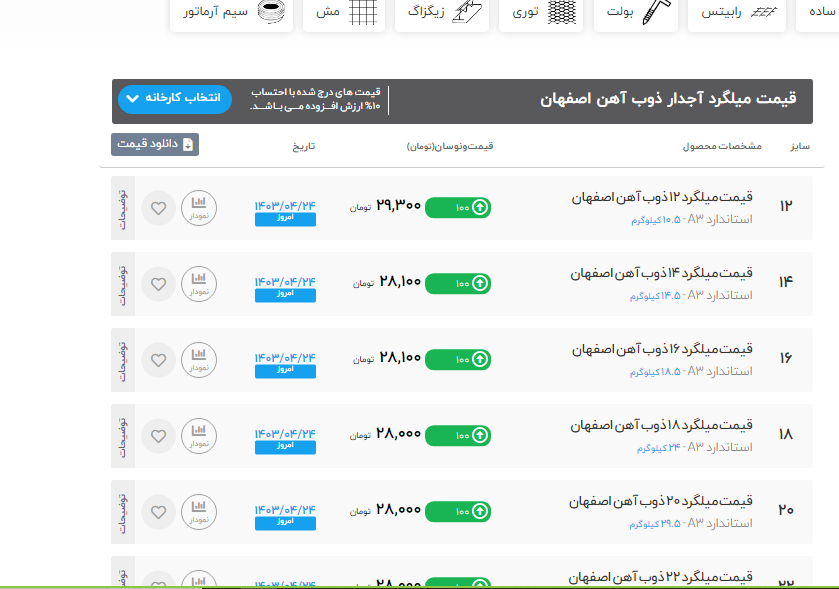Open chart icon for size 12 rebar
This screenshot has height=589, width=839.
[x=198, y=208]
